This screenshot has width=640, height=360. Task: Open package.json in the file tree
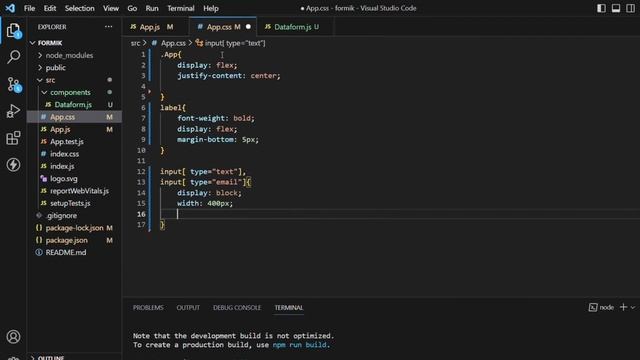(x=74, y=240)
